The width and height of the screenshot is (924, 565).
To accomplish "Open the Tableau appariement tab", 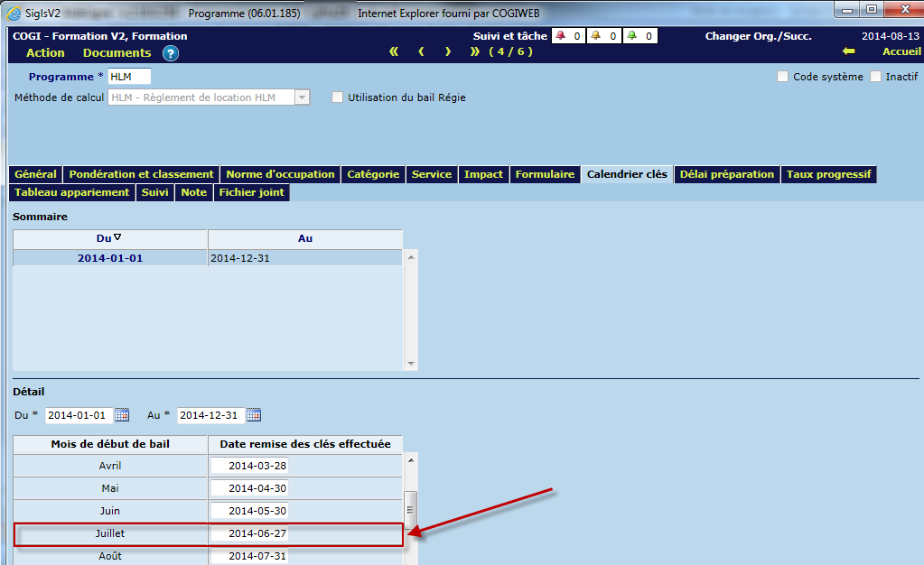I will 72,192.
